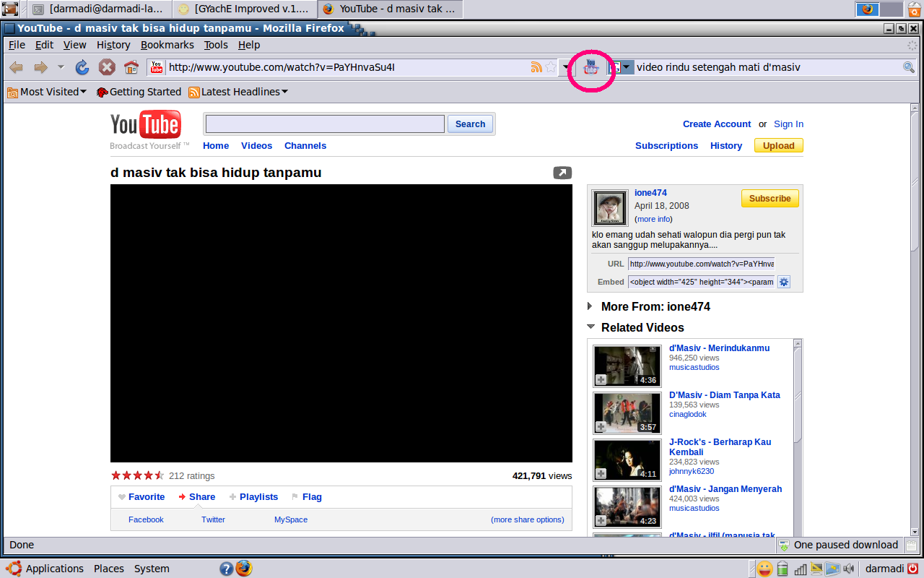Open the network signal bars tray icon
This screenshot has width=924, height=578.
[800, 569]
